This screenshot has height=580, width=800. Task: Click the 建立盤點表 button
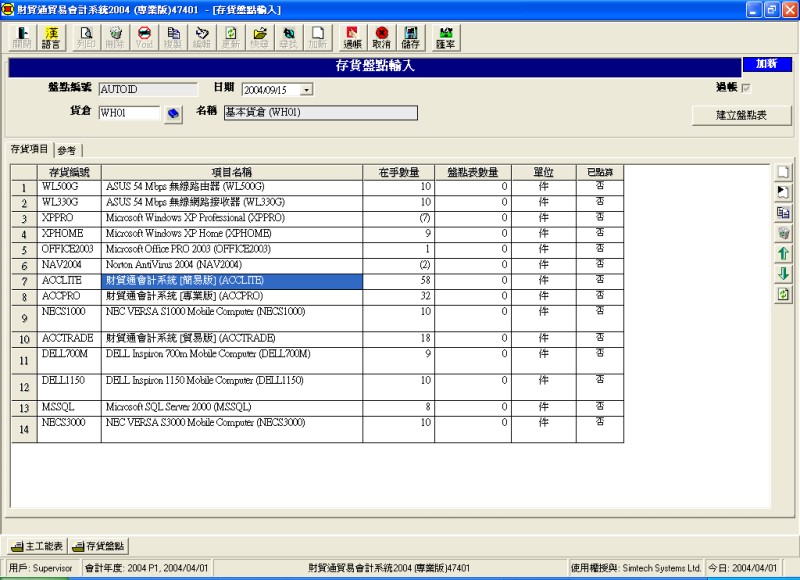pyautogui.click(x=741, y=115)
